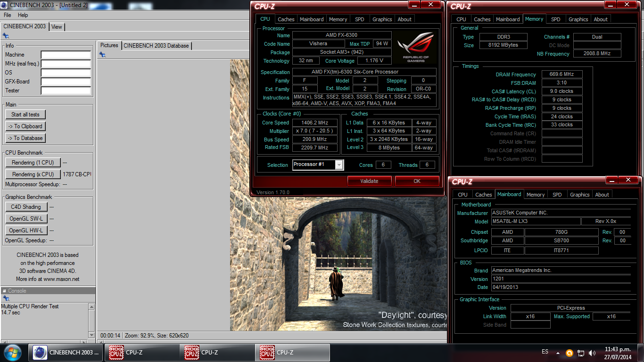Click the GFX-Board input field
The width and height of the screenshot is (644, 362).
[66, 82]
